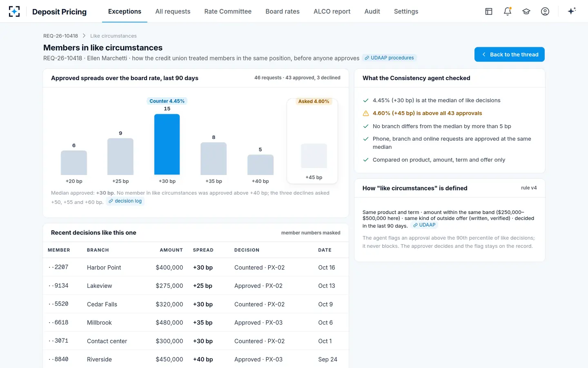The image size is (588, 368).
Task: Open the Board rates tab
Action: pyautogui.click(x=283, y=11)
